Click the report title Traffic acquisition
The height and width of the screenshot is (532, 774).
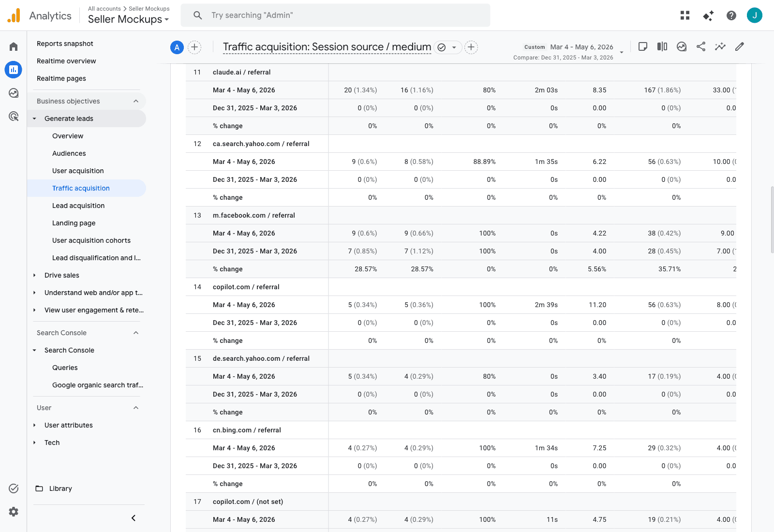(327, 47)
